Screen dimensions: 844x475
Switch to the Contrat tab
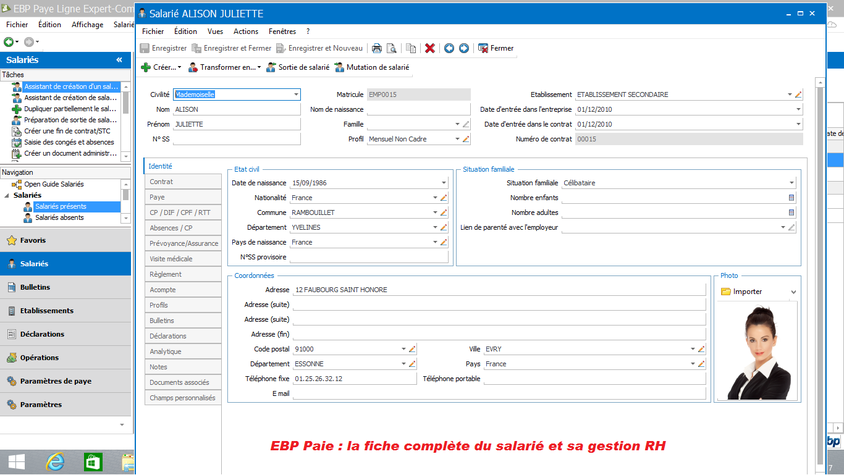pyautogui.click(x=183, y=182)
